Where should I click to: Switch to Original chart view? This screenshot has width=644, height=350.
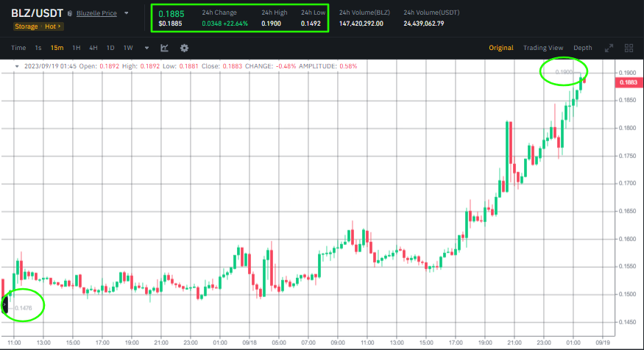click(x=500, y=48)
